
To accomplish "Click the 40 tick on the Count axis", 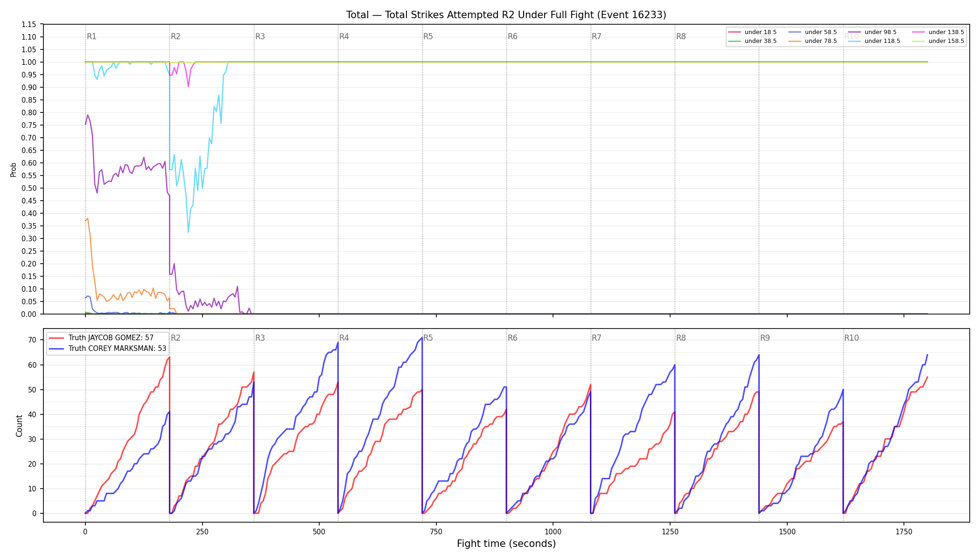I will 32,414.
